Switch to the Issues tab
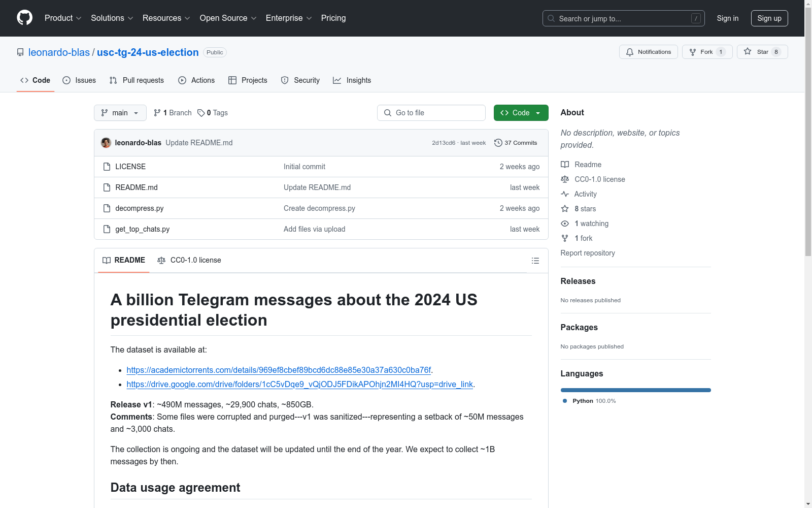The width and height of the screenshot is (812, 508). click(79, 80)
